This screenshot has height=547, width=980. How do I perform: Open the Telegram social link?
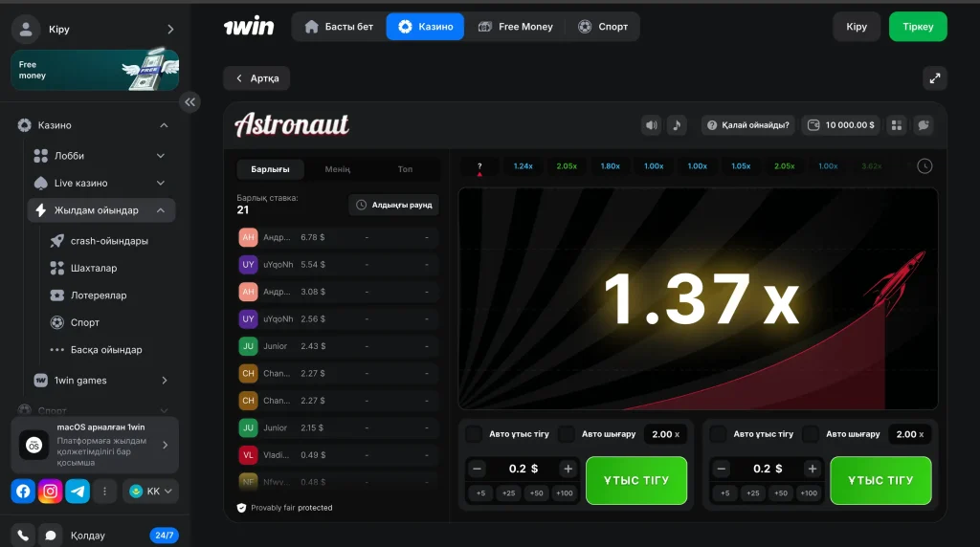point(78,492)
